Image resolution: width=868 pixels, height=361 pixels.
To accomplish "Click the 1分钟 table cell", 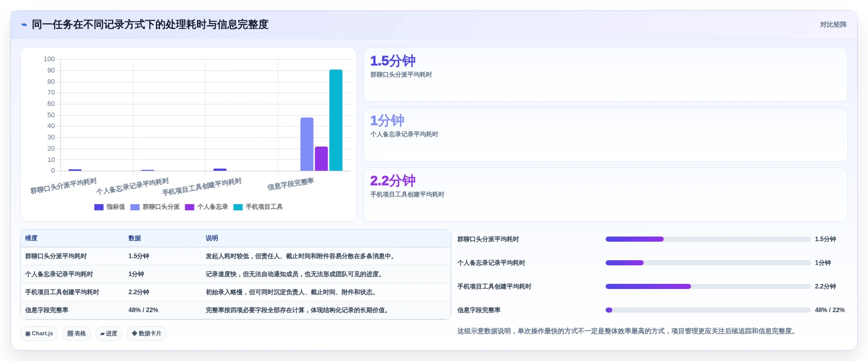I will pyautogui.click(x=136, y=274).
